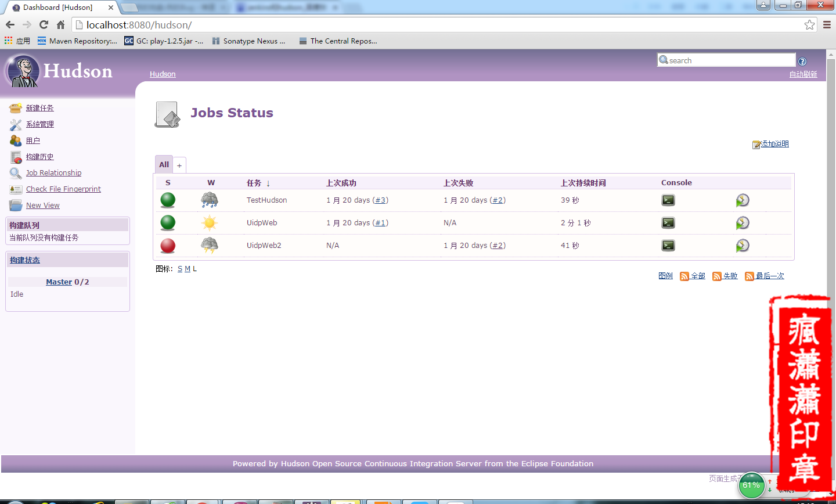Viewport: 836px width, 504px height.
Task: Sort table by 上次成功 column
Action: coord(341,183)
